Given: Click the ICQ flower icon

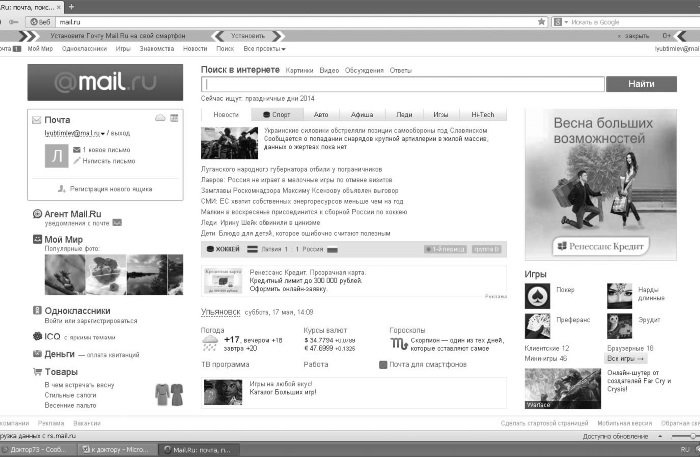Looking at the screenshot, I should point(38,337).
